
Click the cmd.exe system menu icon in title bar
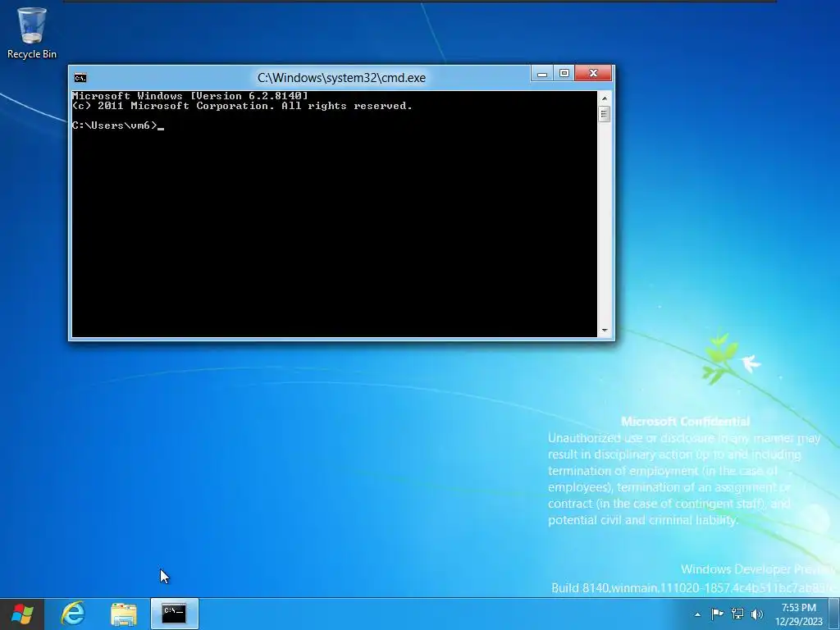click(80, 78)
